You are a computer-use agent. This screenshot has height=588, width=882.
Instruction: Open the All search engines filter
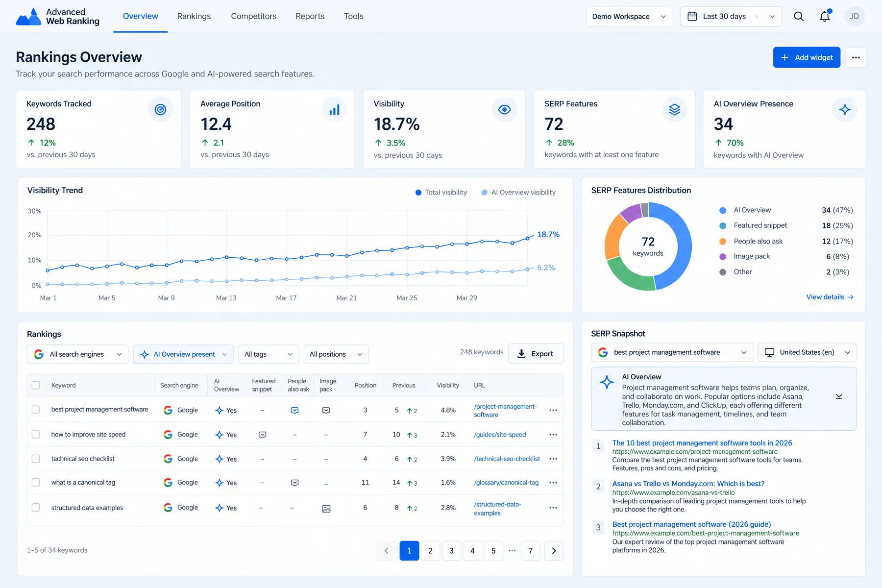click(x=77, y=354)
